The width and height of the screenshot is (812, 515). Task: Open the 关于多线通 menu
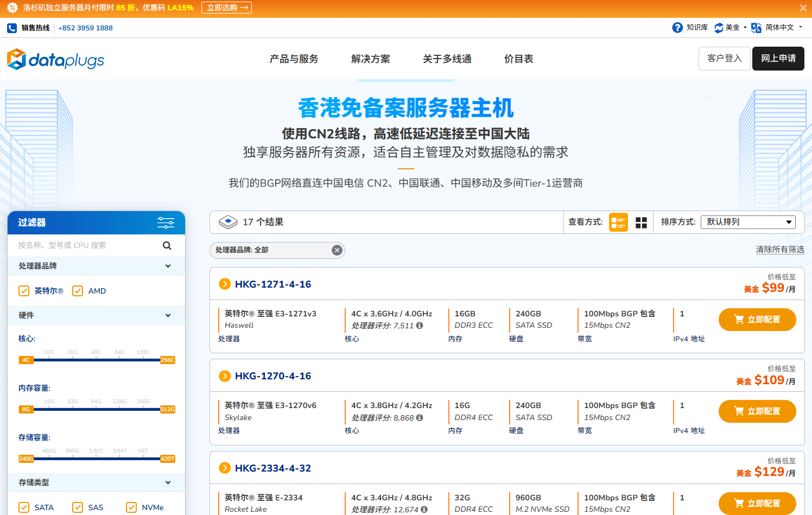point(447,59)
